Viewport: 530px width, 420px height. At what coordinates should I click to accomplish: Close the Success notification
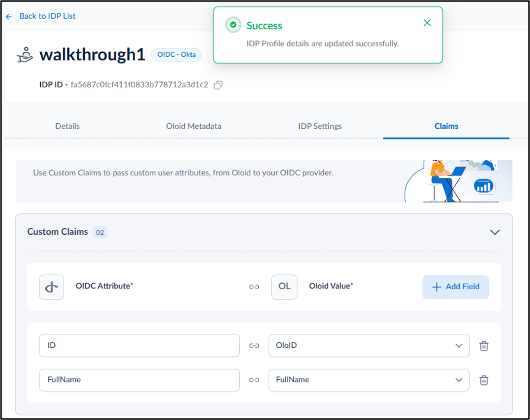click(x=427, y=23)
